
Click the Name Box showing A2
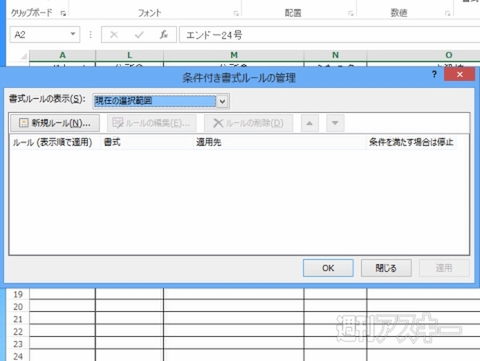pos(45,35)
